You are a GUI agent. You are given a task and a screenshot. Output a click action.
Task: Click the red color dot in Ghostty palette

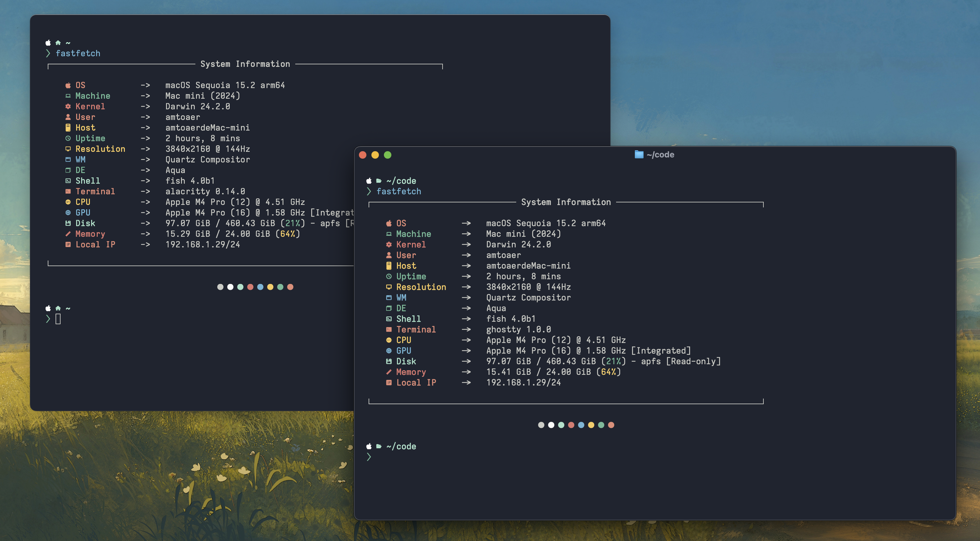tap(571, 425)
